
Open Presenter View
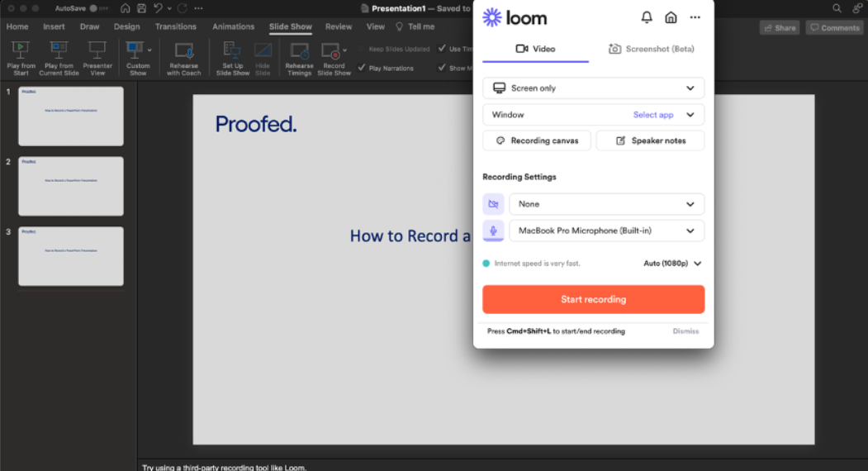pyautogui.click(x=97, y=50)
